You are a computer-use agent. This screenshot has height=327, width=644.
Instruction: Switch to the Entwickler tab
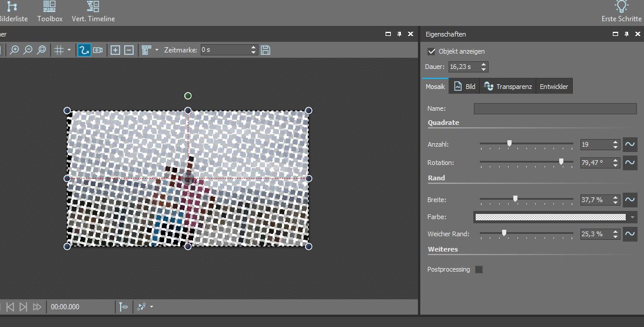pos(554,87)
